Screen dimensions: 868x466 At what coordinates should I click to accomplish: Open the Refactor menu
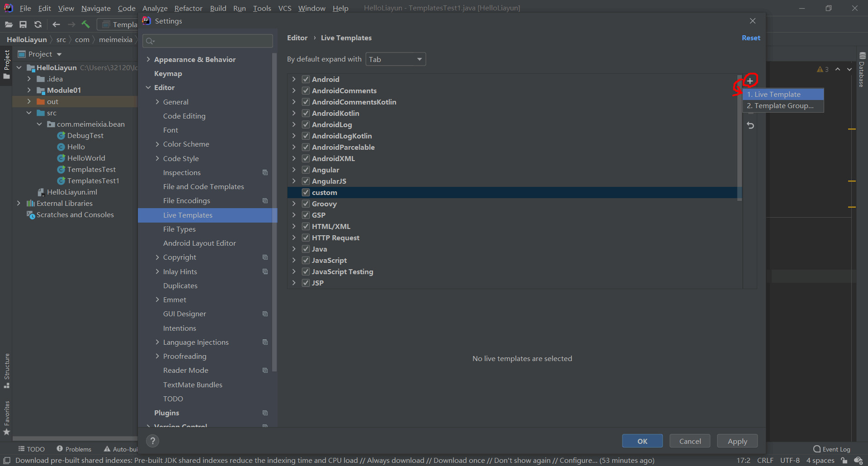pos(189,8)
